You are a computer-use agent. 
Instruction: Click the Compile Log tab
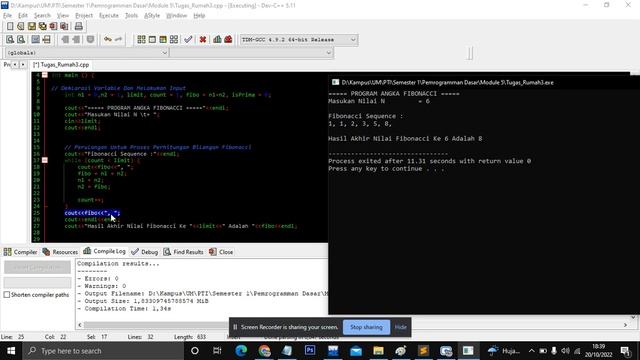click(104, 251)
